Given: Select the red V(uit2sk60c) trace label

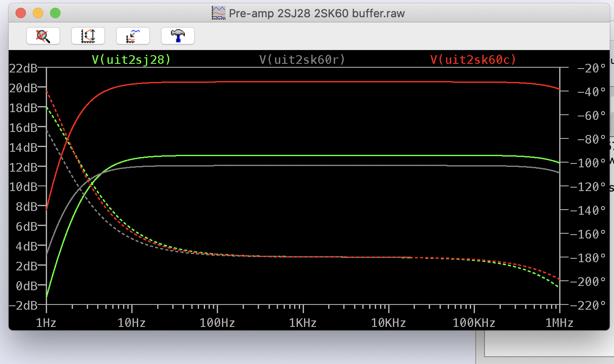Looking at the screenshot, I should tap(473, 60).
